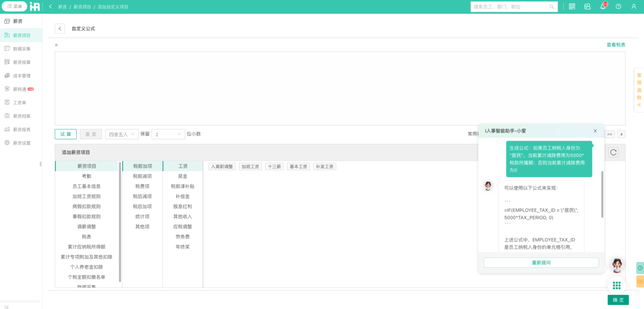Select 数据采集 in the sidebar
This screenshot has width=644, height=309.
click(x=21, y=49)
